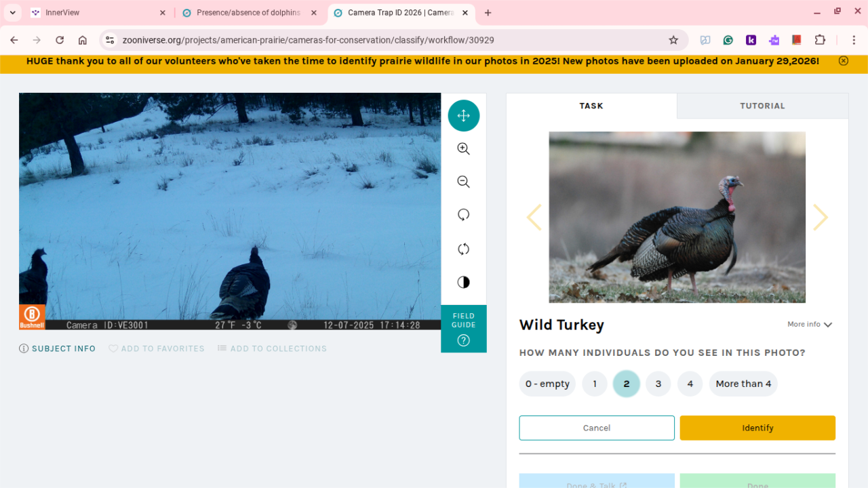This screenshot has height=488, width=868.
Task: Choose 3 individuals
Action: (658, 384)
